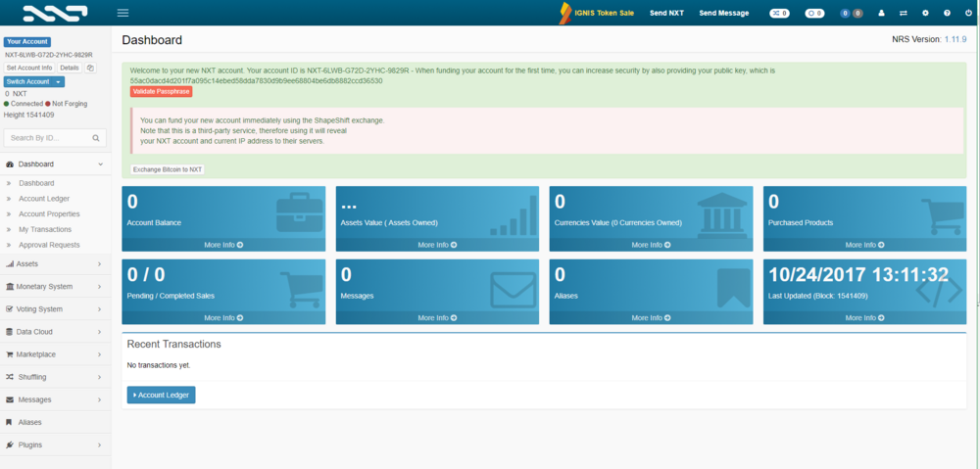Click Exchange Bitcoin to NXT button
The image size is (980, 469).
tap(168, 169)
